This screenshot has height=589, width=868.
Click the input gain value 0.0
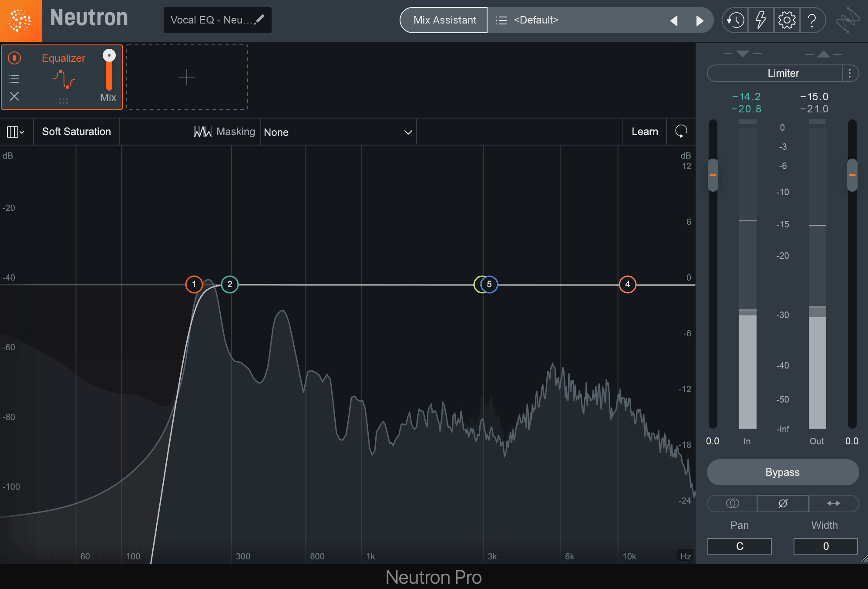[x=713, y=441]
